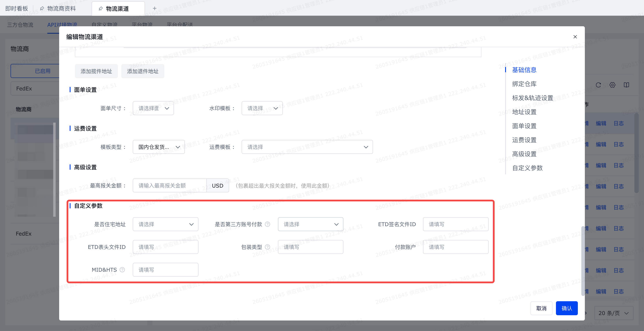Click the help icon beside 包装类型
The height and width of the screenshot is (331, 644).
point(267,247)
